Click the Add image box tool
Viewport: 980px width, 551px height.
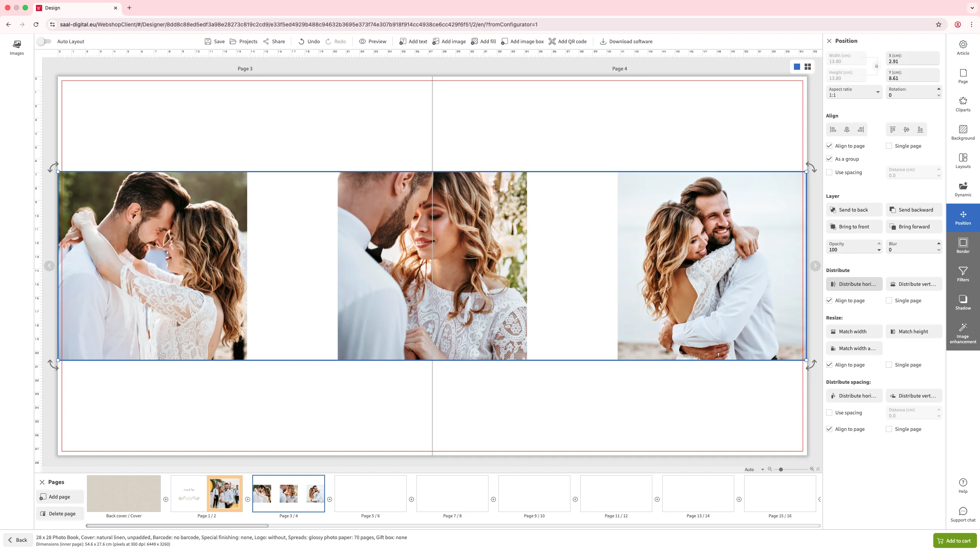[x=523, y=41]
